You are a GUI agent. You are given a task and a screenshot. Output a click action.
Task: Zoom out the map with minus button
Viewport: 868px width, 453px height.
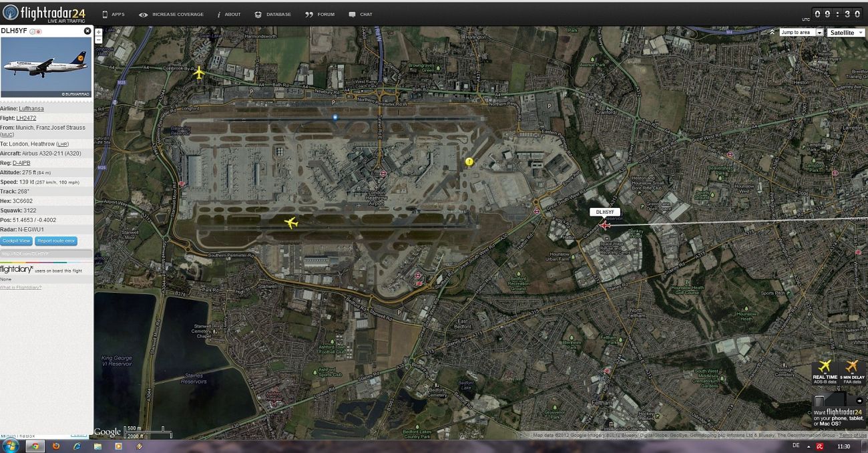click(x=99, y=40)
